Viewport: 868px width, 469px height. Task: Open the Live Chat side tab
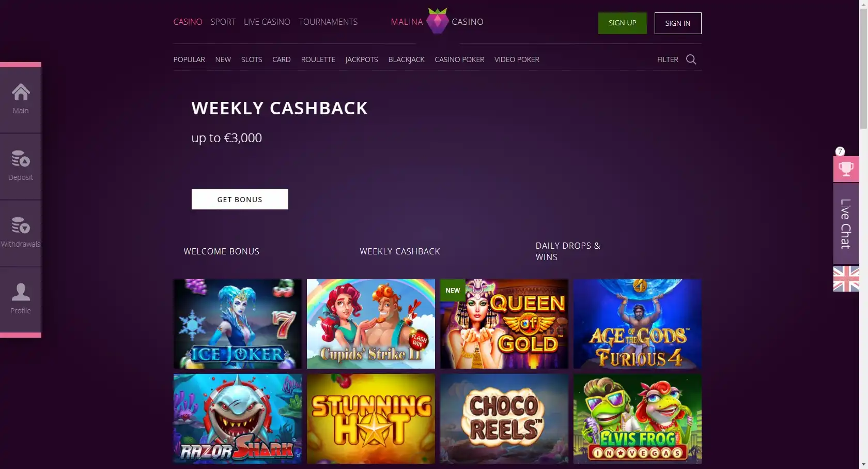846,224
